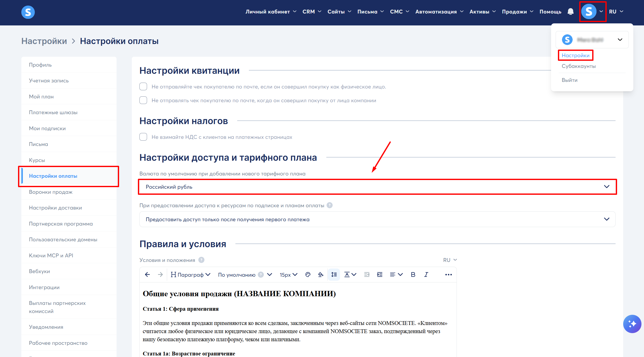
Task: Open the Автоматизация menu
Action: click(x=439, y=12)
